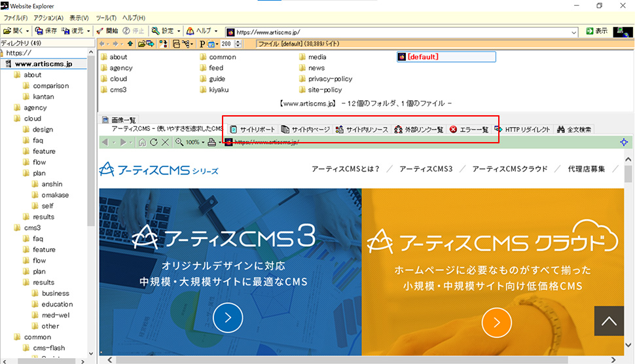Select the comparison folder in tree
635x364 pixels.
(46, 86)
